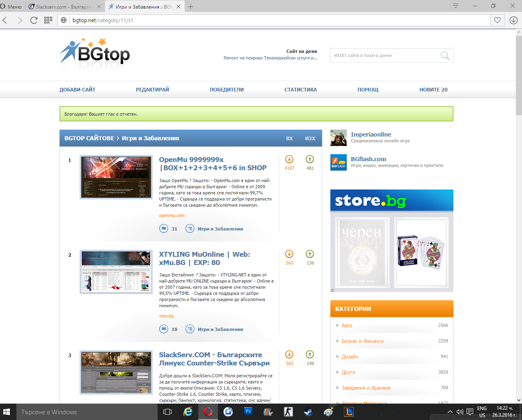This screenshot has height=420, width=522.
Task: Open Други category
Action: [348, 372]
